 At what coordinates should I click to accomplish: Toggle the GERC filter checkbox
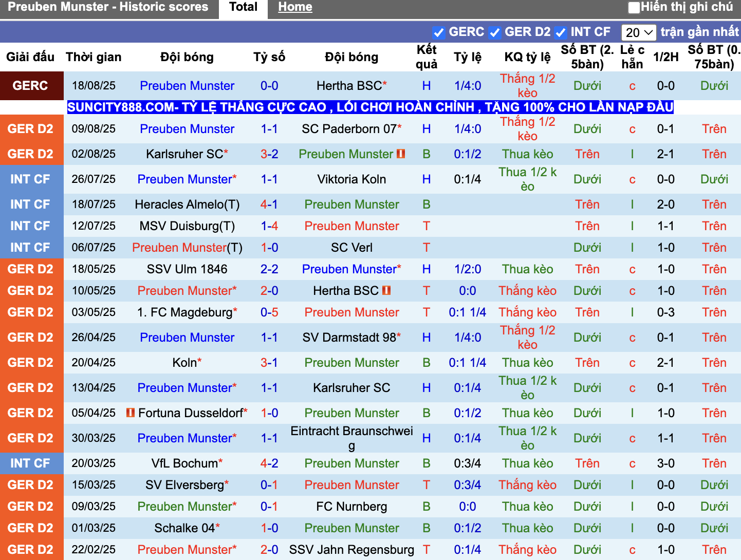pyautogui.click(x=438, y=33)
